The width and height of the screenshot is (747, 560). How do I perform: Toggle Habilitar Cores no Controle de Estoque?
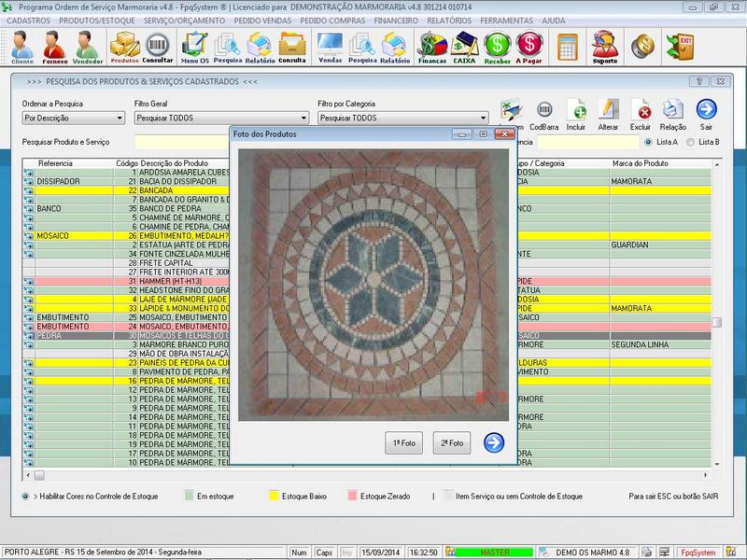click(26, 497)
